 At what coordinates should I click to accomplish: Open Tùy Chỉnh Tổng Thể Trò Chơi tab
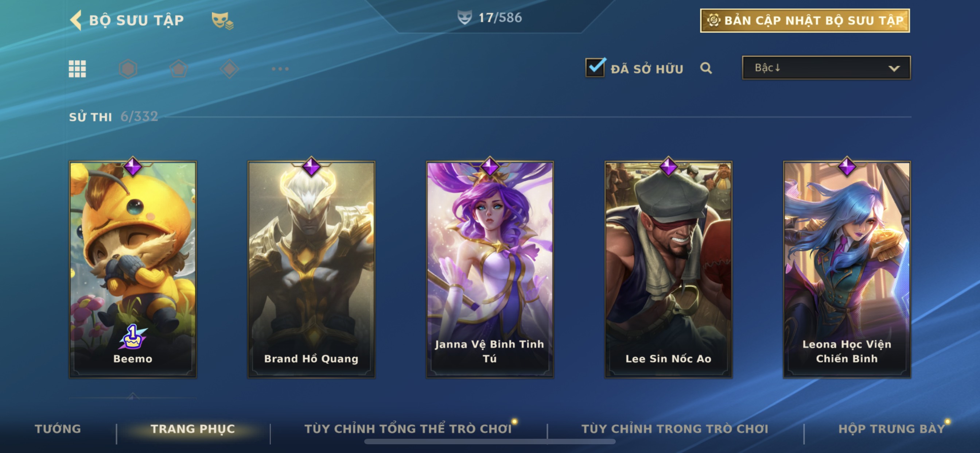coord(408,429)
